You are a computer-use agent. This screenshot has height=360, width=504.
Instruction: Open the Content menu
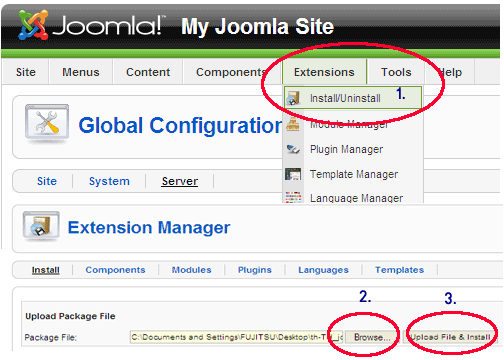click(x=148, y=72)
